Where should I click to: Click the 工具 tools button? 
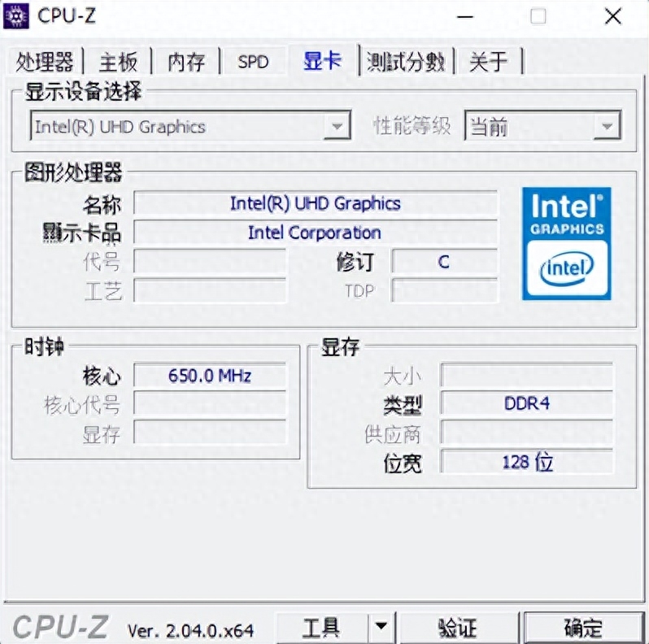pyautogui.click(x=321, y=628)
